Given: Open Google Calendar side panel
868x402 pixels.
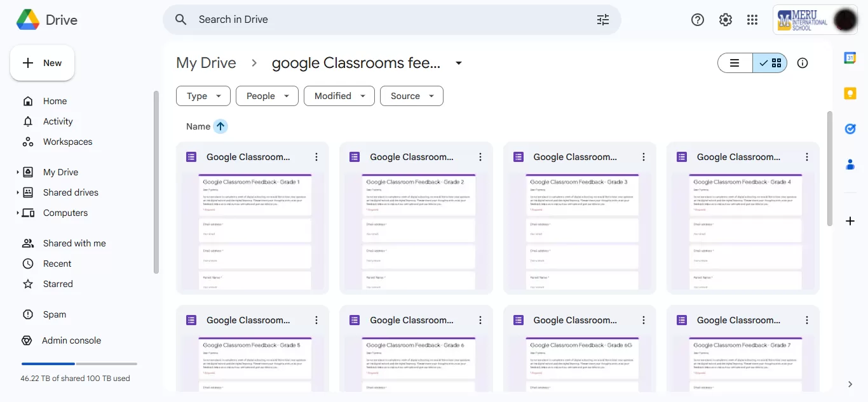Looking at the screenshot, I should pyautogui.click(x=850, y=58).
